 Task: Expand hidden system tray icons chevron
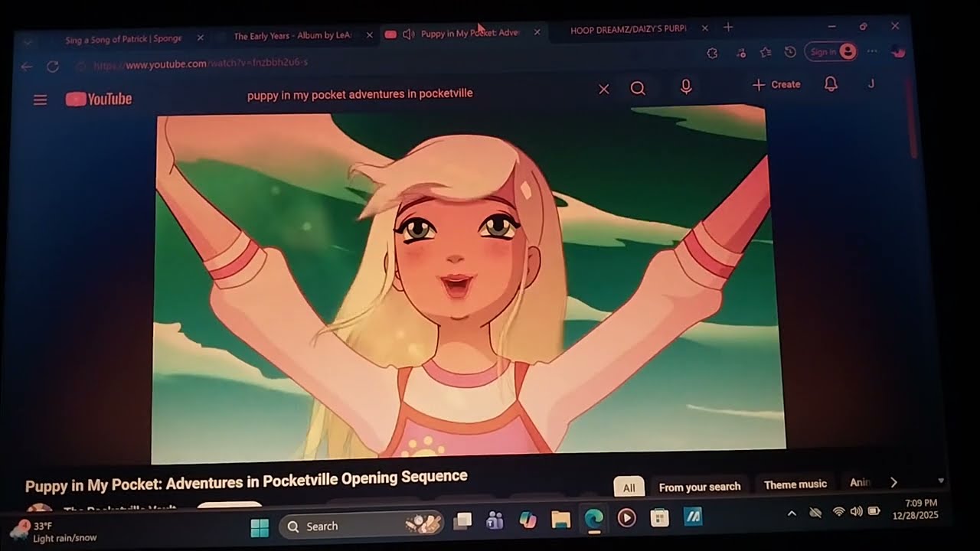[x=792, y=514]
